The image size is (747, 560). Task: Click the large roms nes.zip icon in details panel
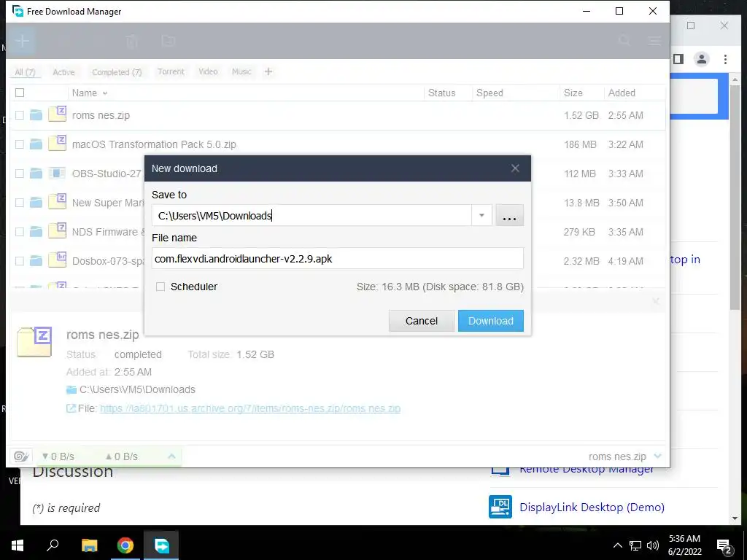[x=34, y=341]
